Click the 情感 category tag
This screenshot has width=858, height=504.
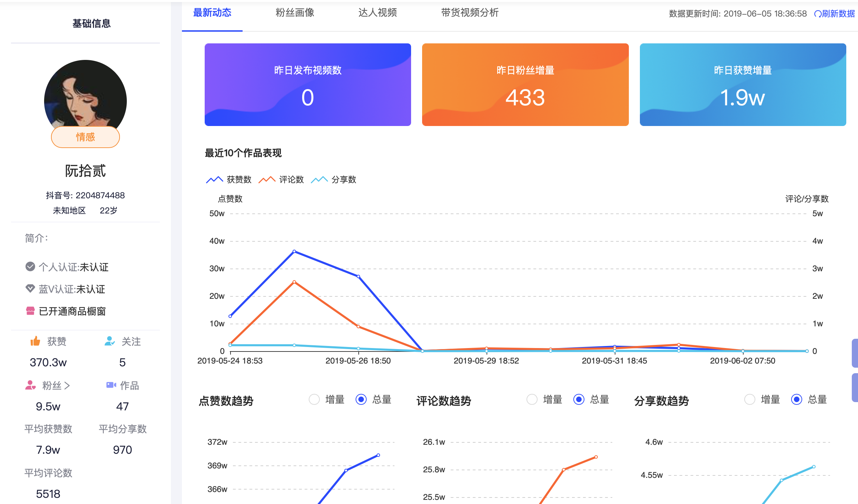tap(85, 137)
